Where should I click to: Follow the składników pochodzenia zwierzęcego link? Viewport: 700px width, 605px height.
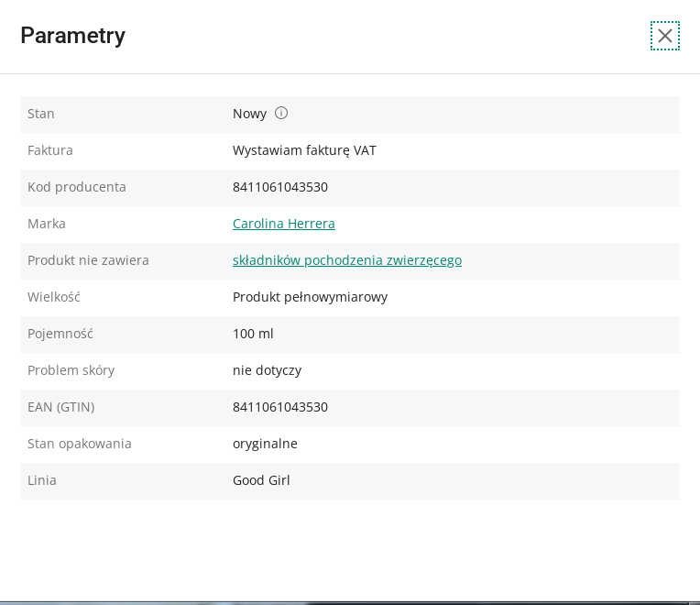347,260
